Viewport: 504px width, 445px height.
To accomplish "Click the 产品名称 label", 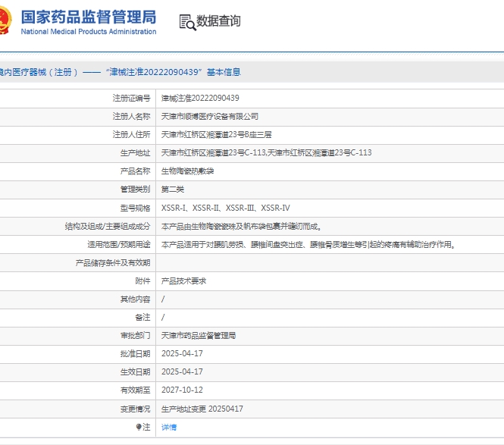I will coord(135,171).
